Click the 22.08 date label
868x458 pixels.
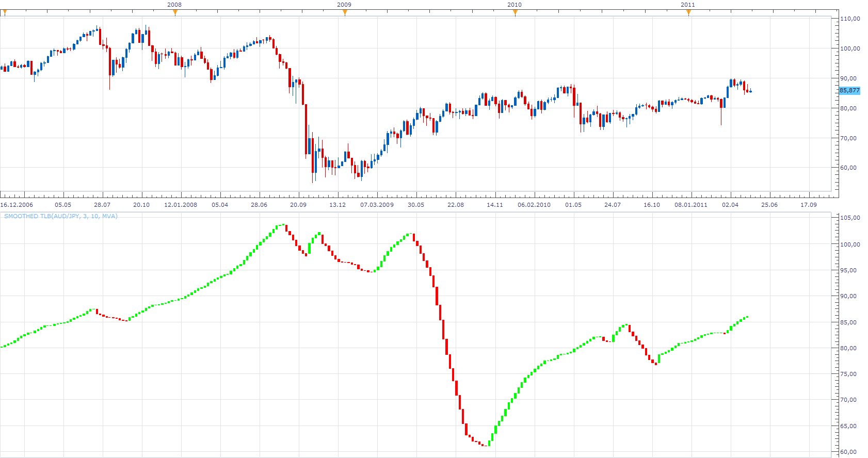click(456, 205)
